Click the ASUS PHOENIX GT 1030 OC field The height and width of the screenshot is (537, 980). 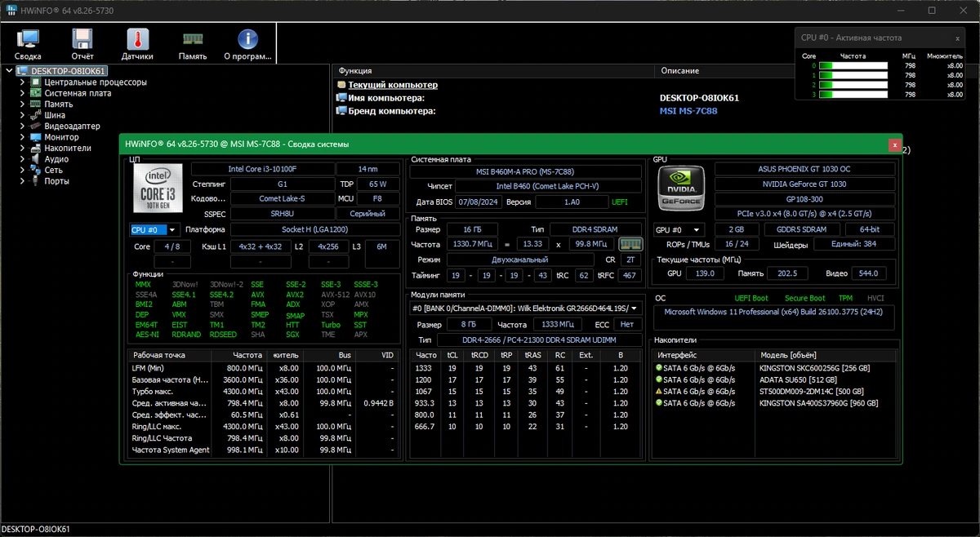805,169
